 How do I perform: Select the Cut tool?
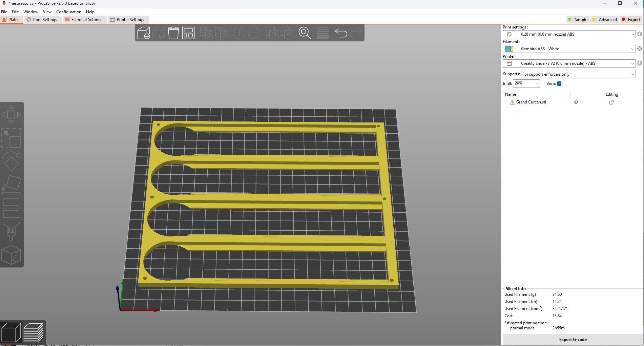point(11,208)
